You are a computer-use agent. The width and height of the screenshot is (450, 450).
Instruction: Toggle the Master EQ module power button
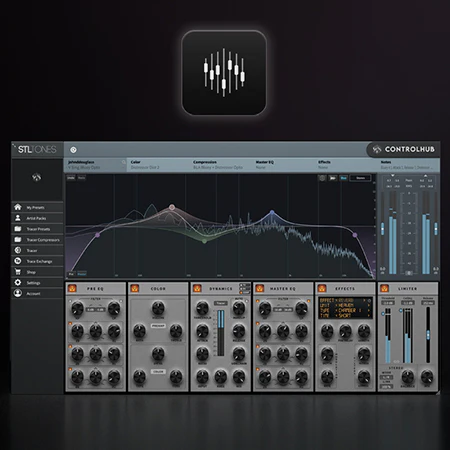[x=260, y=288]
